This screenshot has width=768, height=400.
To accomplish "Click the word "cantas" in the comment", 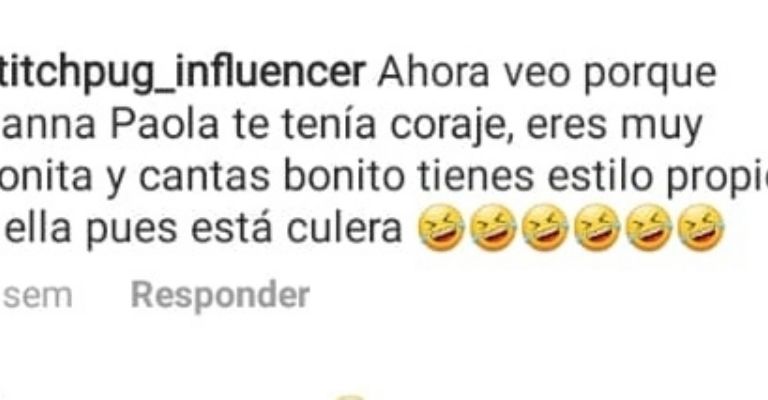I will coord(204,176).
